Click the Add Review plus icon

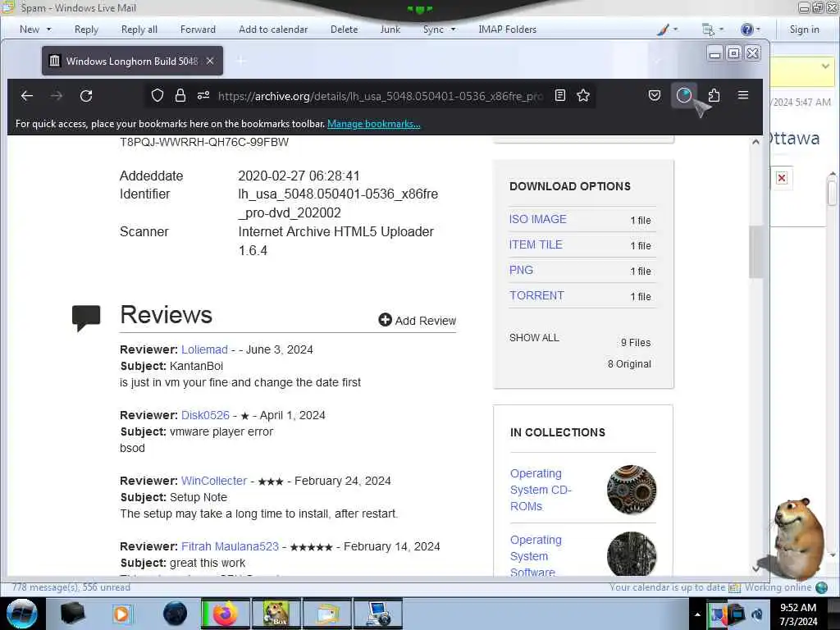click(385, 320)
